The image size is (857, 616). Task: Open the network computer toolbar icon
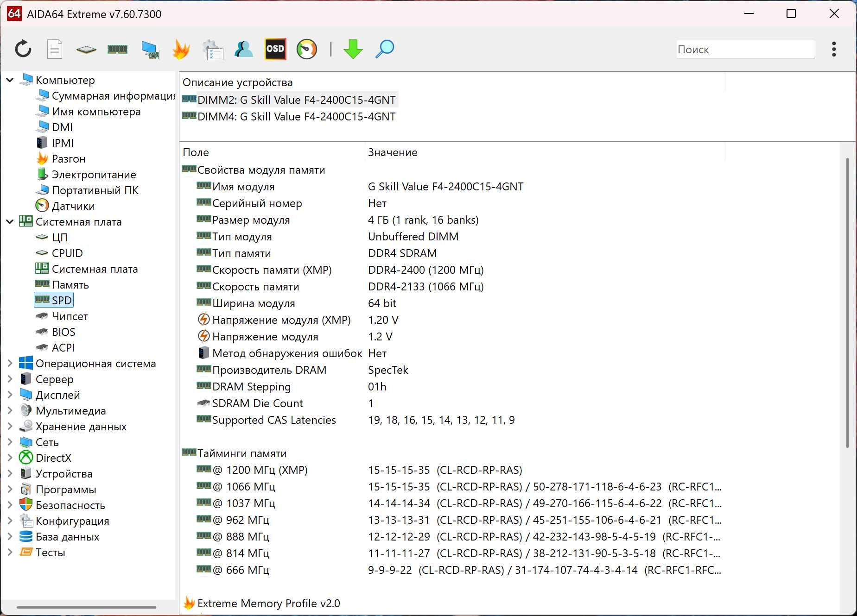pos(150,49)
